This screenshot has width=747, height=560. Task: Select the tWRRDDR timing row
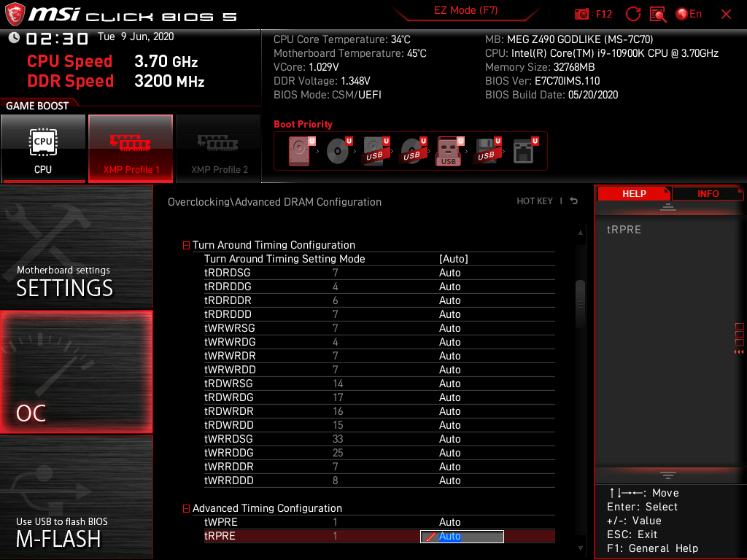[379, 466]
